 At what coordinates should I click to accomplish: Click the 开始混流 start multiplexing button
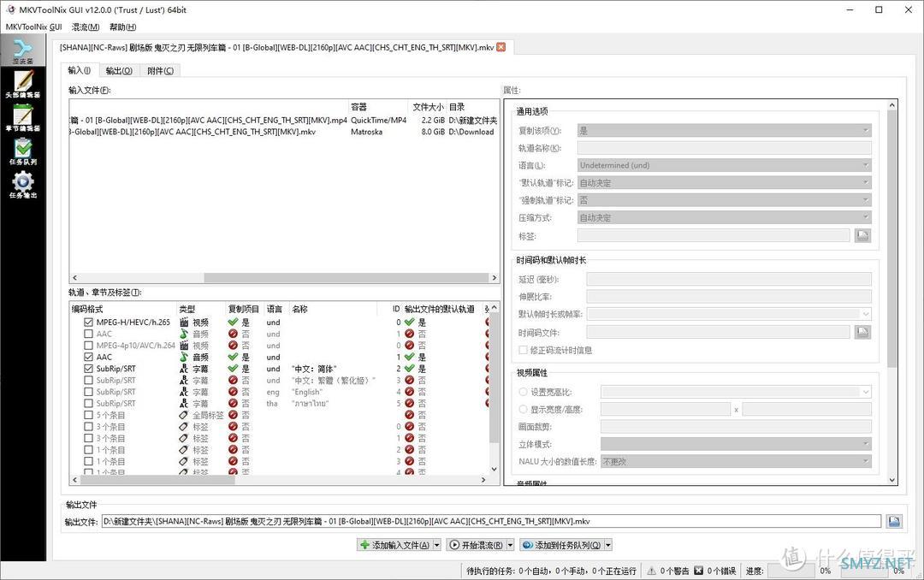tap(475, 545)
